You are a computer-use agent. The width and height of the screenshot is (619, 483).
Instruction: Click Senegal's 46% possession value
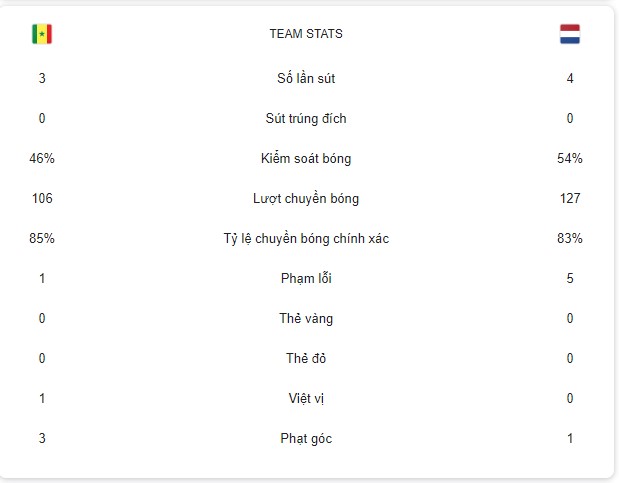tap(42, 158)
